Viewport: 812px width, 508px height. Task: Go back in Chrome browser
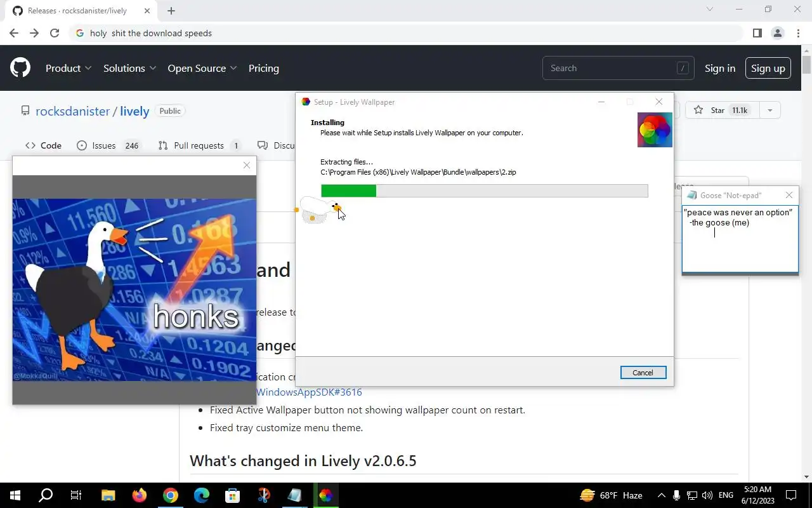(x=14, y=33)
